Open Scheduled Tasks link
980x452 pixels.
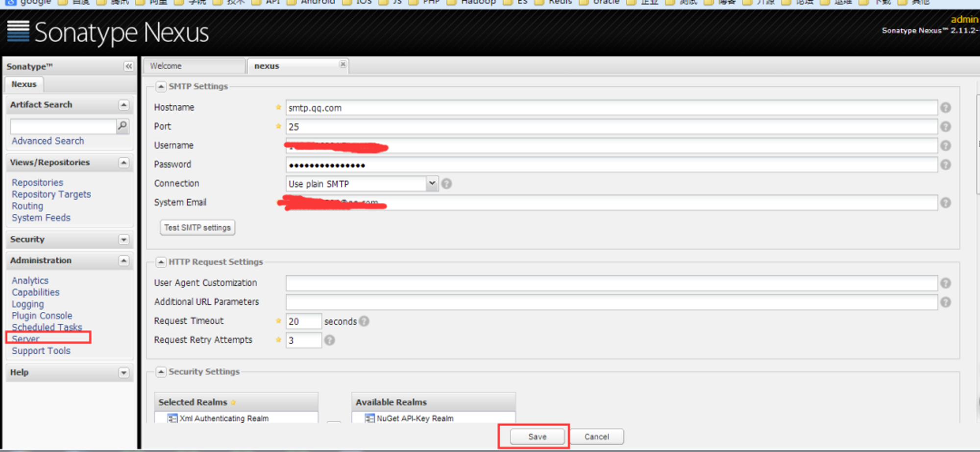47,327
